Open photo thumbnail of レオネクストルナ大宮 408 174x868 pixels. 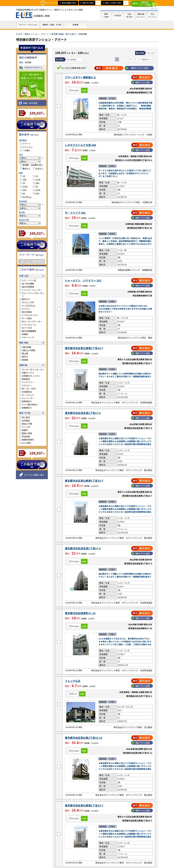click(81, 176)
